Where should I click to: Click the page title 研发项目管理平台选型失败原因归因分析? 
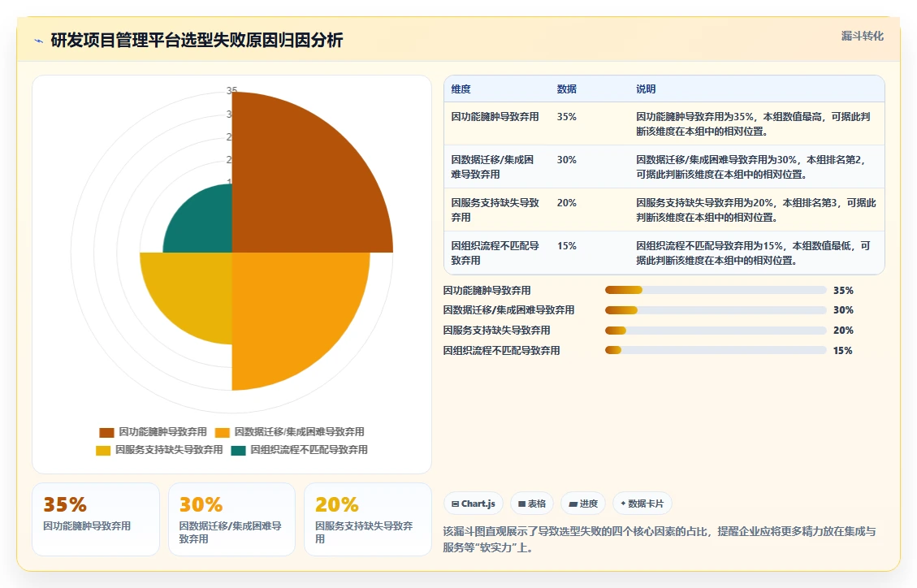click(x=197, y=41)
